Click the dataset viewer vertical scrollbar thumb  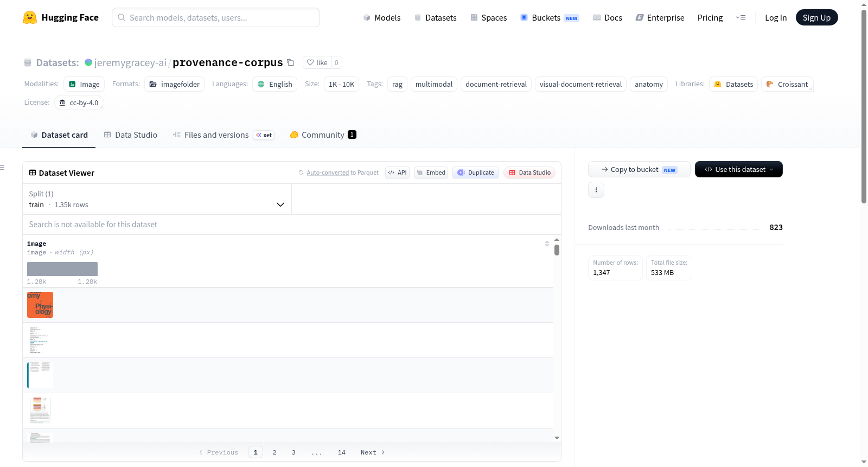[557, 250]
